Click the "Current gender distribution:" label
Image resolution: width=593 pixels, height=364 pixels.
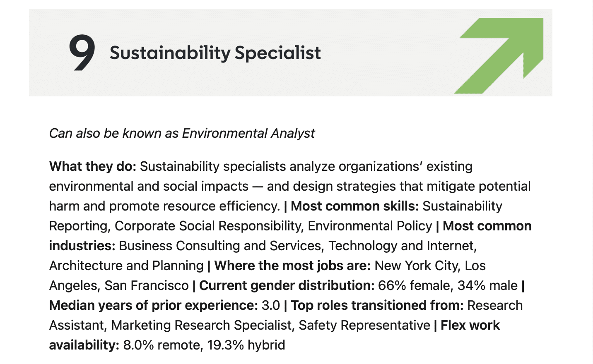pos(287,285)
